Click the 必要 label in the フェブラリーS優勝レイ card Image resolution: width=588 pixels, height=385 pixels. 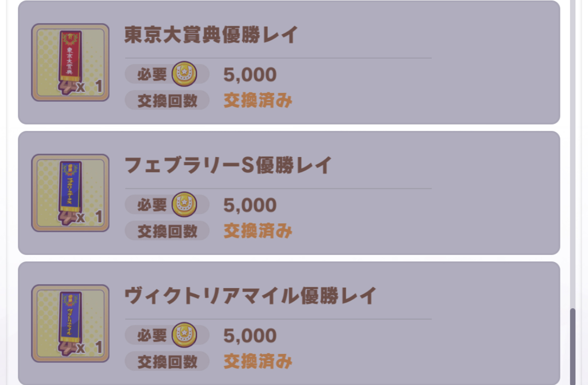click(x=152, y=205)
